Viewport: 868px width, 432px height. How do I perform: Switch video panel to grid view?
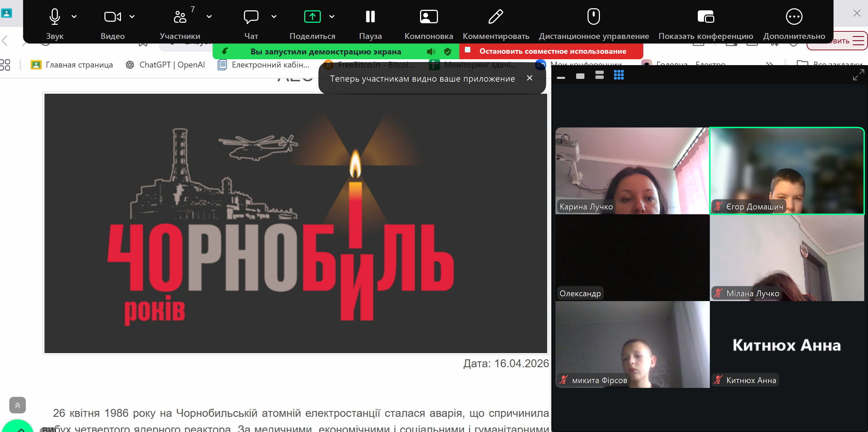(619, 75)
